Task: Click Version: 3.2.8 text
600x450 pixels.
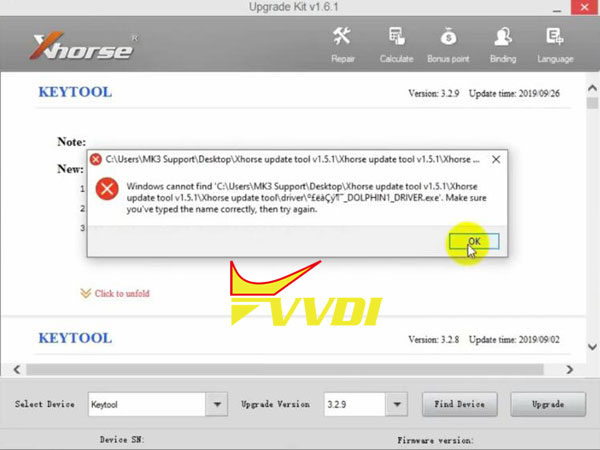Action: pyautogui.click(x=434, y=339)
